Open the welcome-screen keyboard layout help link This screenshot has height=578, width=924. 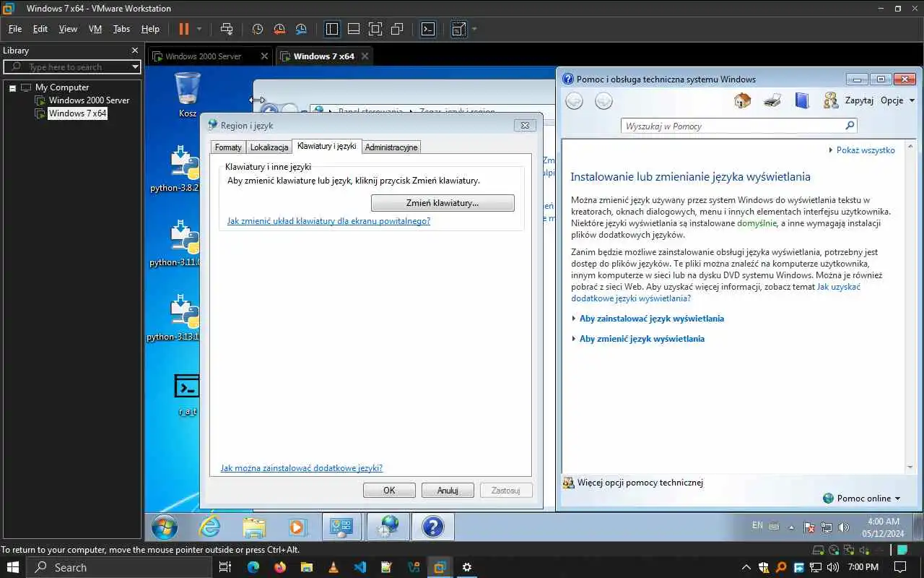click(328, 221)
